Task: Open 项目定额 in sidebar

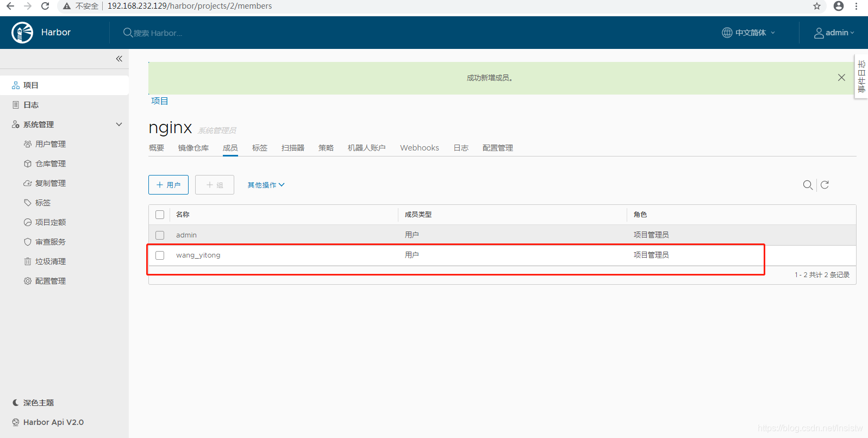Action: click(x=50, y=222)
